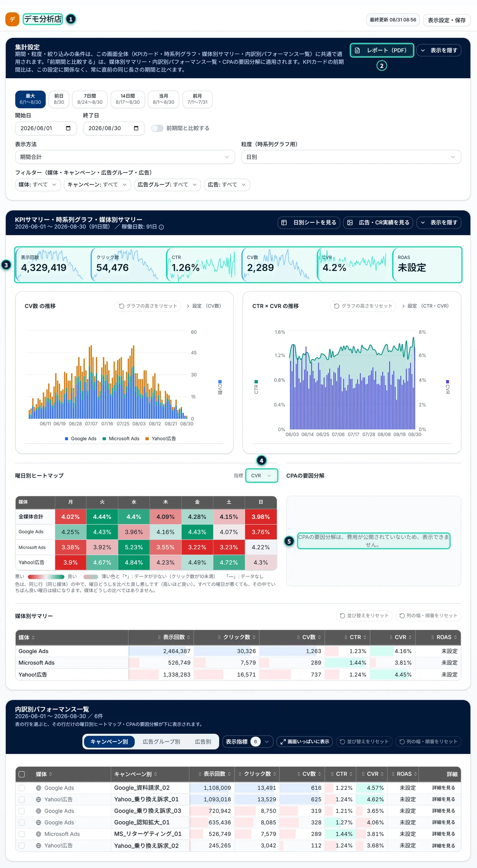Viewport: 477px width, 868px height.
Task: Open the 媒体: すべて filter dropdown
Action: pyautogui.click(x=38, y=185)
